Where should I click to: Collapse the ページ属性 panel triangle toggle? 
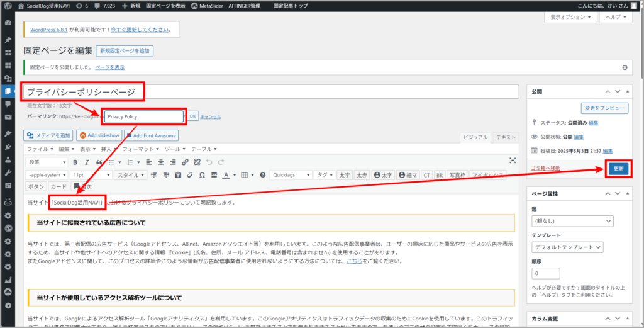click(627, 194)
